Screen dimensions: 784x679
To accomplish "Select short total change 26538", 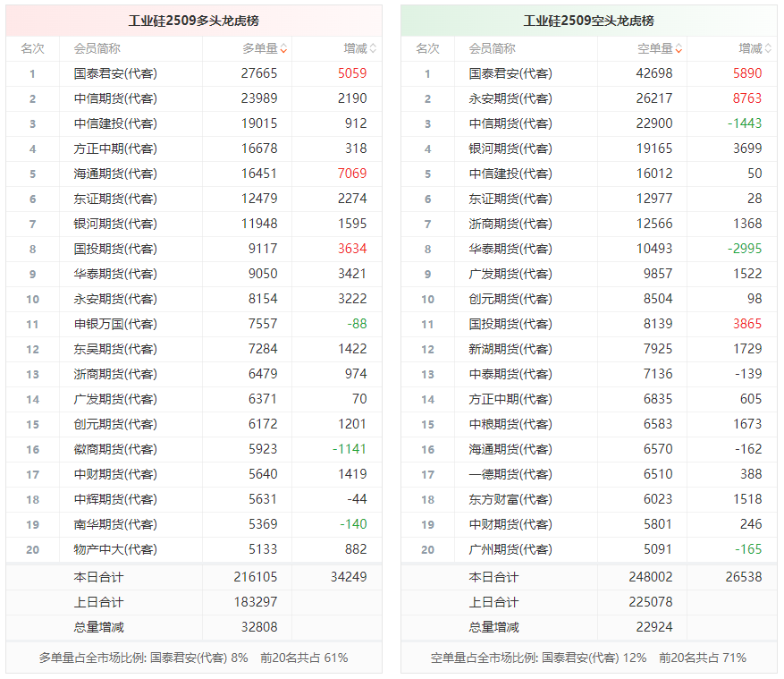I will point(744,577).
